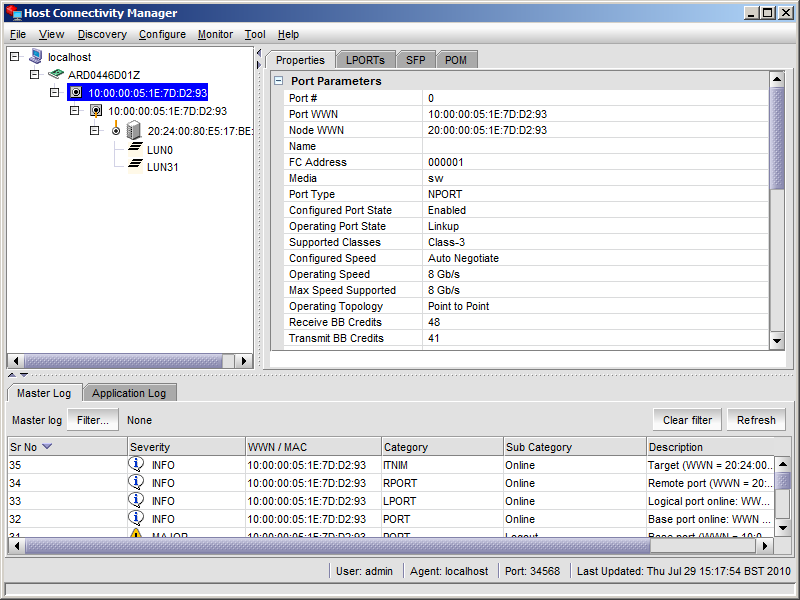Screen dimensions: 800x600
Task: Click the highlighted port icon for 10:00:00:05:1E:7D:D2:93
Action: pos(76,92)
